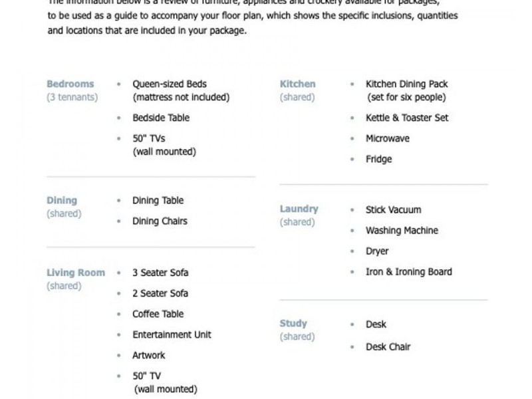
Task: Click the Laundry section heading
Action: click(299, 209)
